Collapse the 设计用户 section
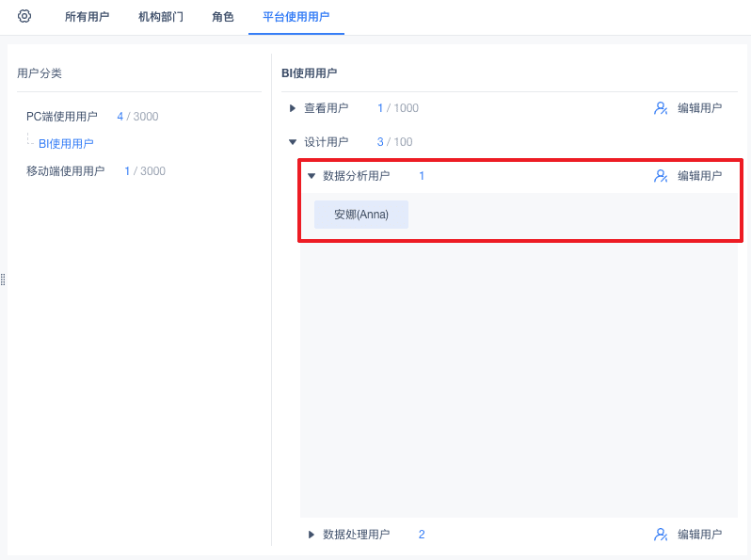This screenshot has height=560, width=751. (293, 142)
